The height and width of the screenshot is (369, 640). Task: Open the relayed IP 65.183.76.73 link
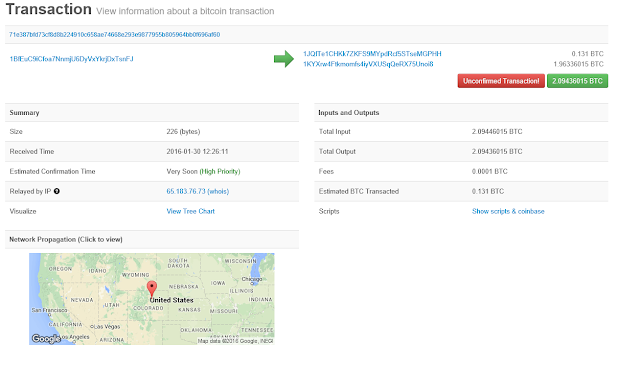tap(186, 191)
